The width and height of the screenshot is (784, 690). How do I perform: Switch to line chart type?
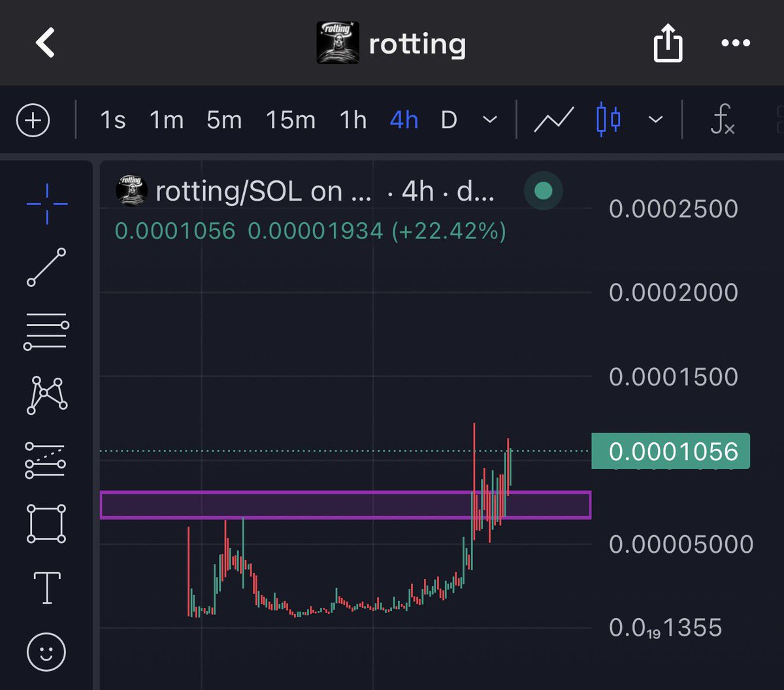coord(554,120)
